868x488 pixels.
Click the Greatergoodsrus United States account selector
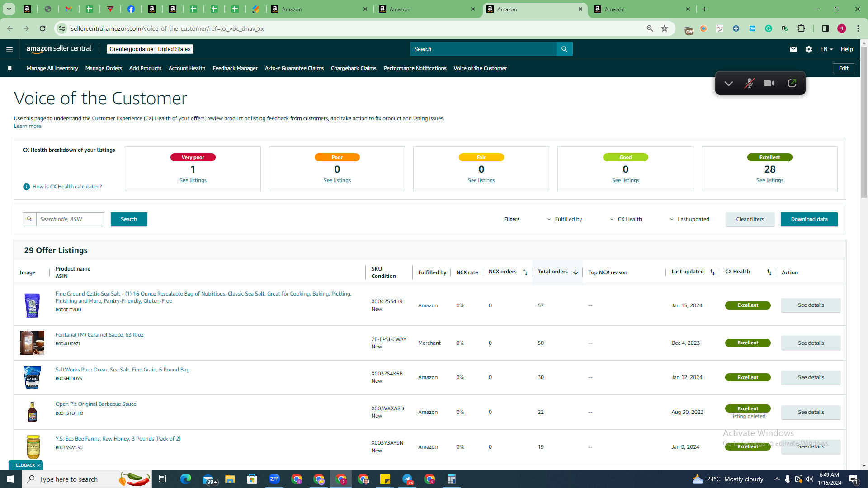(x=150, y=49)
